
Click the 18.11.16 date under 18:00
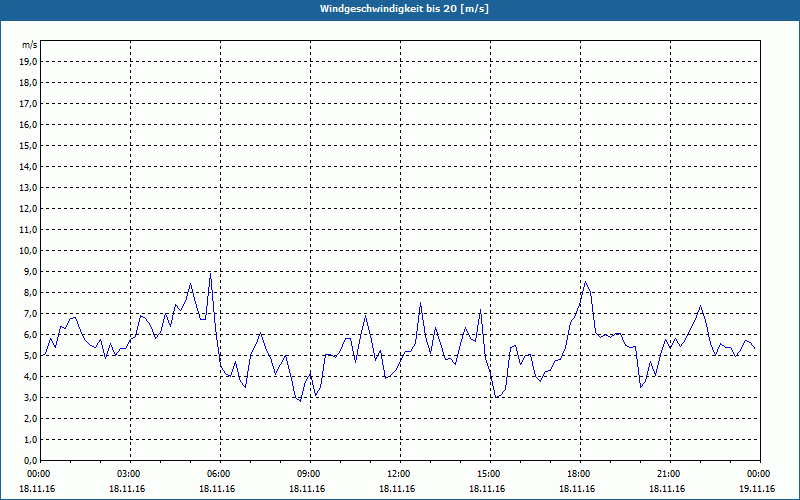[577, 488]
